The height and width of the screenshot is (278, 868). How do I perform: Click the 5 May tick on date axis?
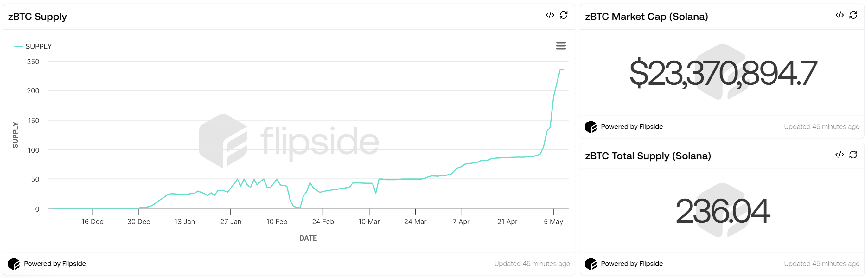click(553, 222)
